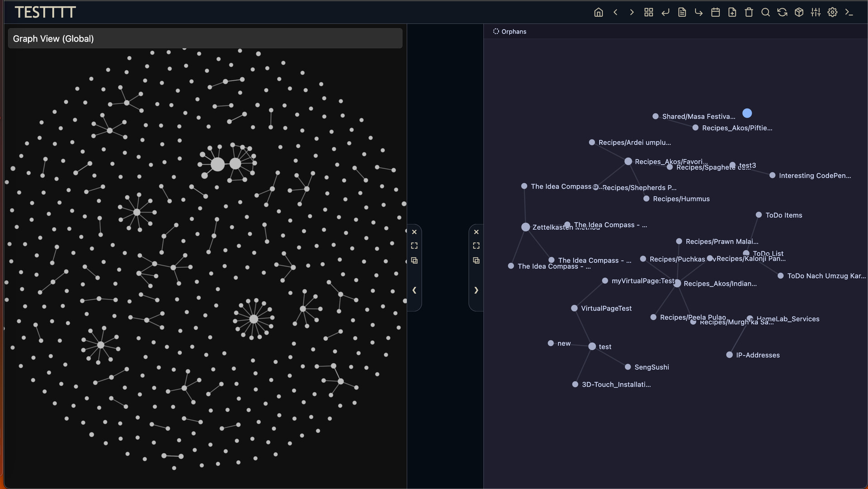This screenshot has height=489, width=868.
Task: Click the home icon in toolbar
Action: click(599, 12)
